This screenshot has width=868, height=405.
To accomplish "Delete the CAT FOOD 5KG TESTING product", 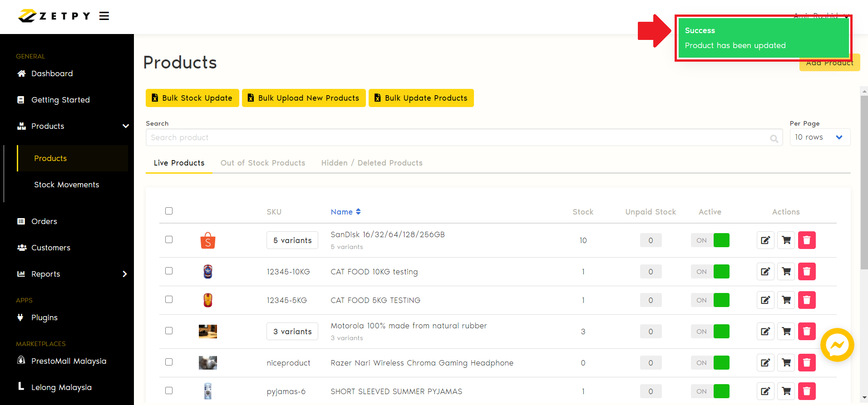I will click(x=807, y=300).
